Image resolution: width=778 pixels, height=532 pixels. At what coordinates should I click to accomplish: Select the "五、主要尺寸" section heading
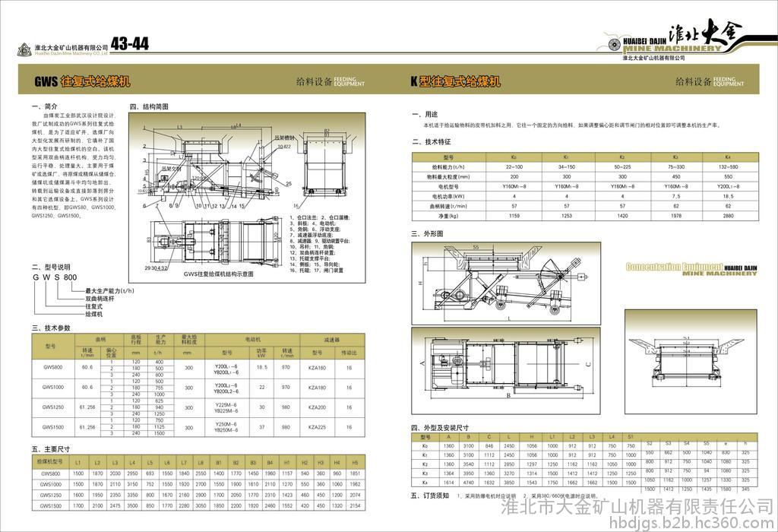click(x=51, y=449)
